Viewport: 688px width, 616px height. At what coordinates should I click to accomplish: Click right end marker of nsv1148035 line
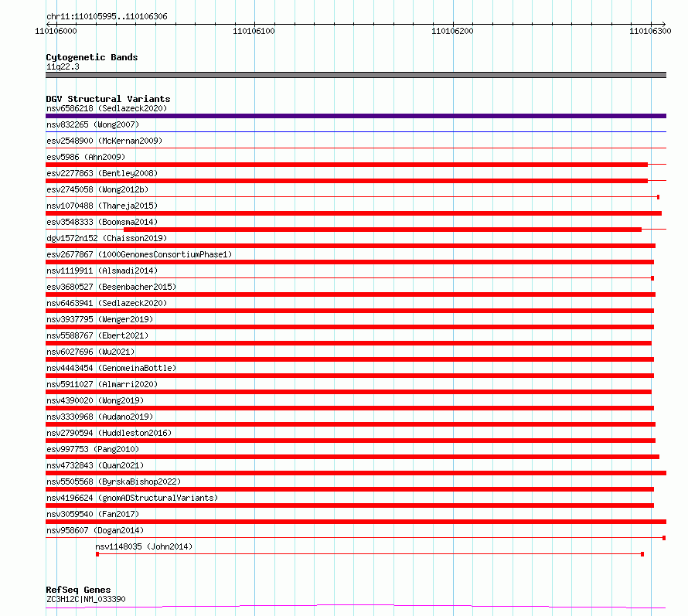(x=642, y=554)
